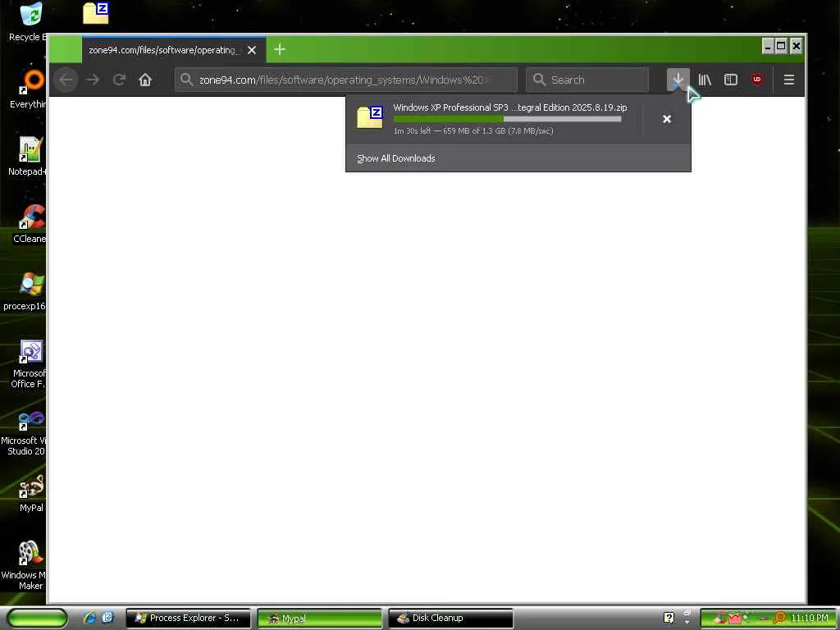
Task: Open Show All Downloads
Action: coord(396,158)
